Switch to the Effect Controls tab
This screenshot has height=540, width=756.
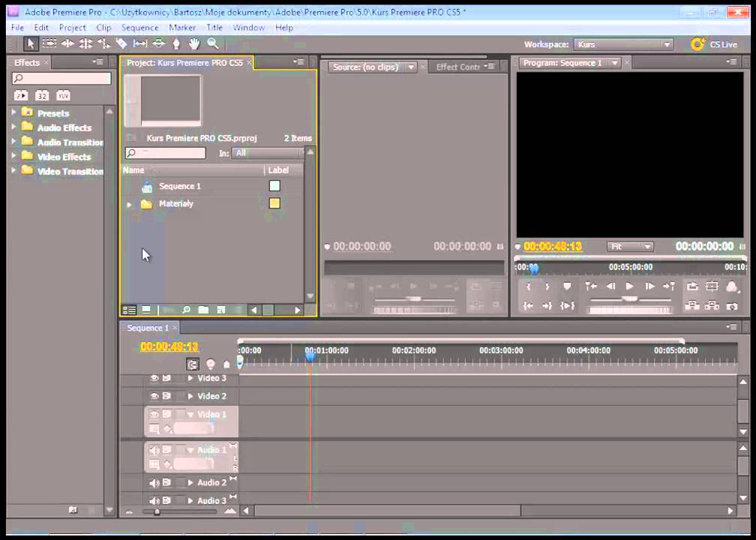pos(457,67)
